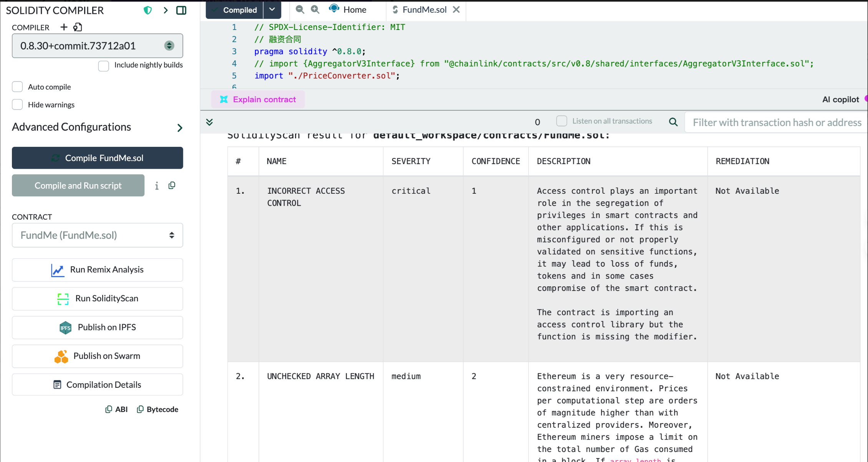Enable Include nightly builds checkbox
Viewport: 868px width, 462px height.
(103, 66)
